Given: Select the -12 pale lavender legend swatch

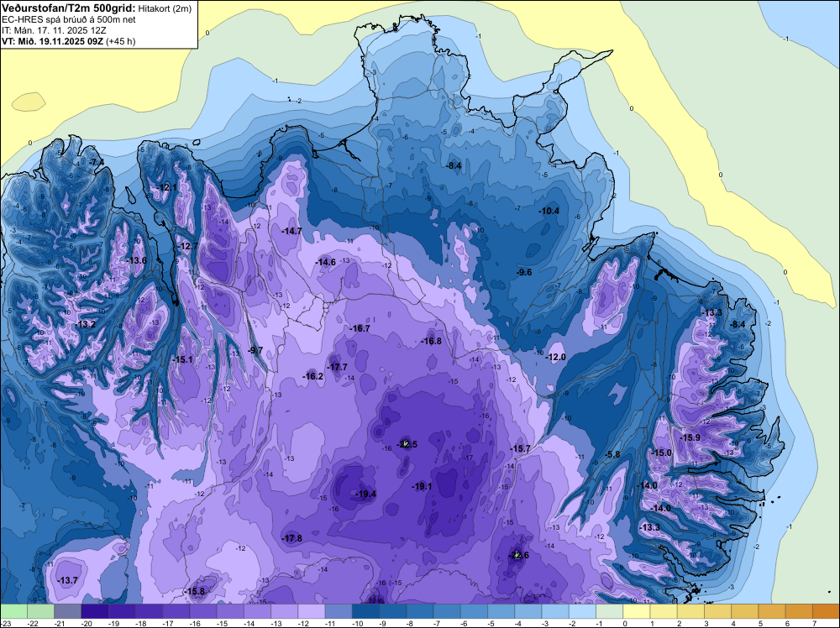Looking at the screenshot, I should tap(312, 611).
